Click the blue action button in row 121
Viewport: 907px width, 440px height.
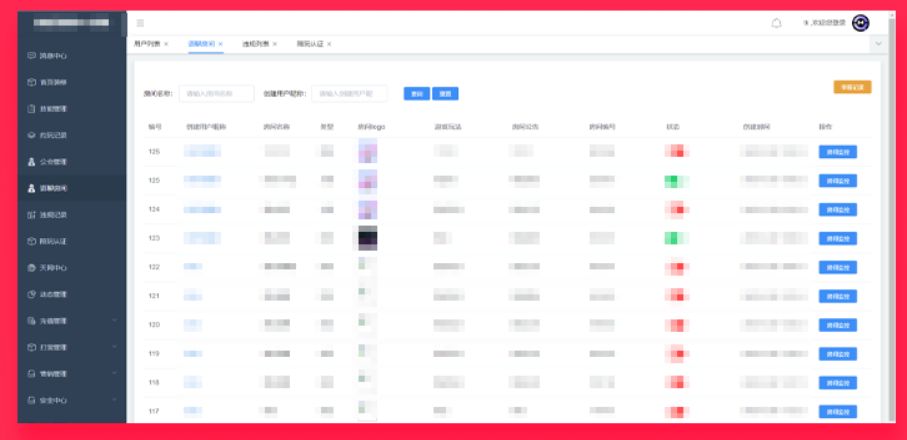tap(838, 296)
